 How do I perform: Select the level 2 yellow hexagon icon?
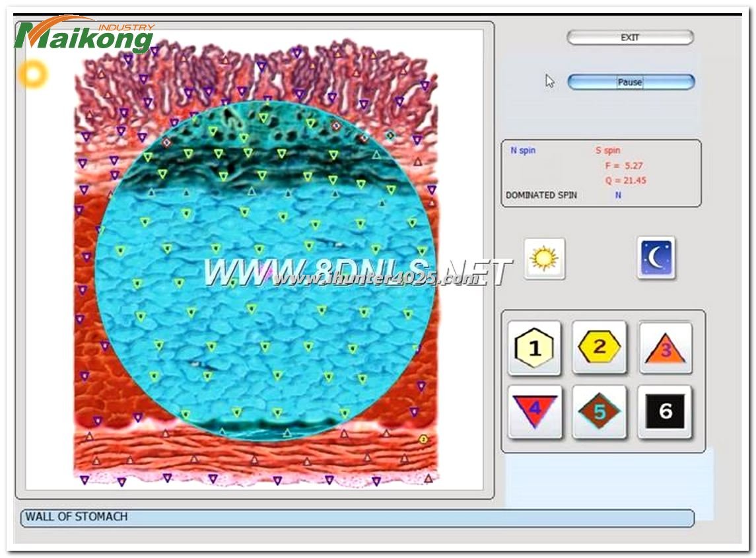point(599,347)
